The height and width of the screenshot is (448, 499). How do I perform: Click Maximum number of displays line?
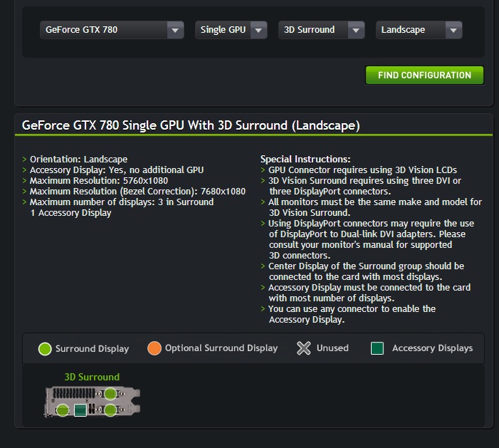coord(122,202)
